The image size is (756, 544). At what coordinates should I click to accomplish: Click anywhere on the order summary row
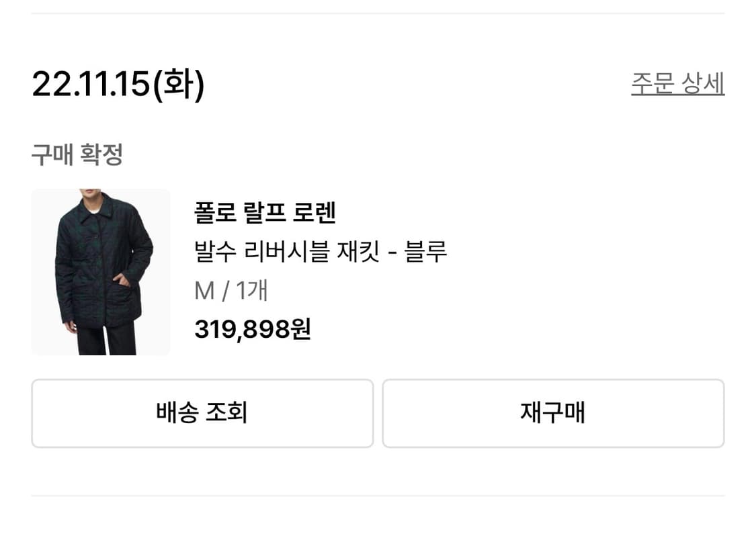click(x=323, y=271)
